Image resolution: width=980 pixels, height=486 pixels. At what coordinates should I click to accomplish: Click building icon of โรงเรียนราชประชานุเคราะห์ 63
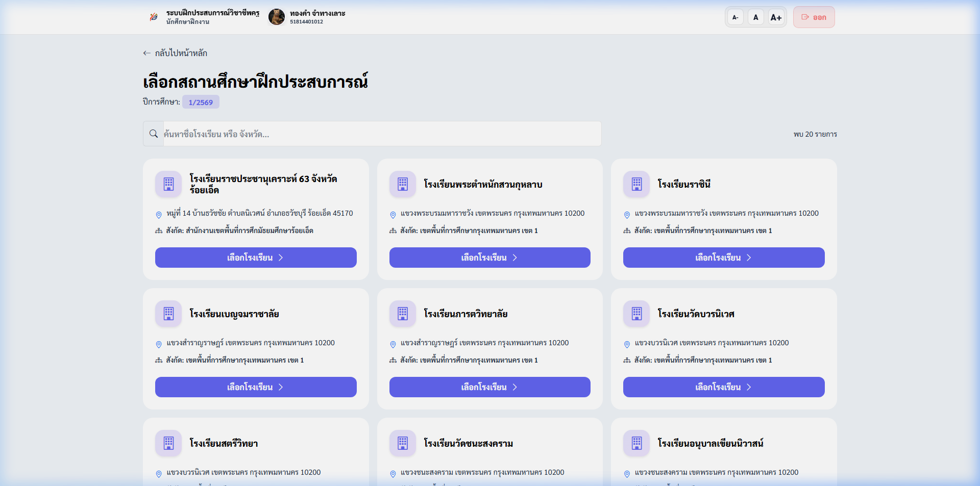point(168,184)
